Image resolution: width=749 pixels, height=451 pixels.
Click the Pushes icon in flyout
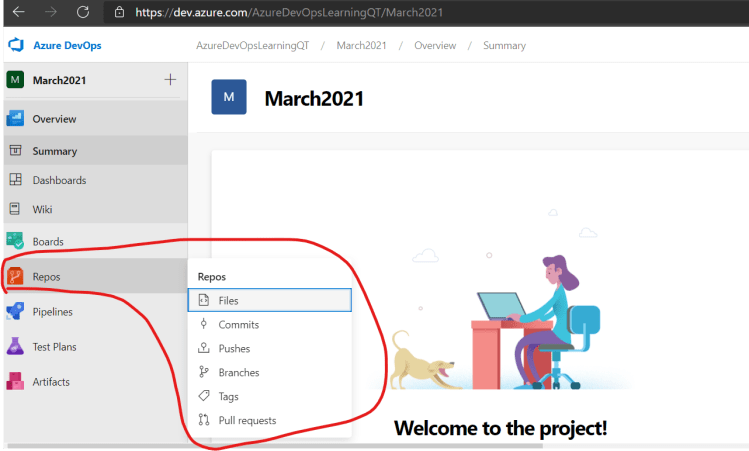pyautogui.click(x=204, y=348)
